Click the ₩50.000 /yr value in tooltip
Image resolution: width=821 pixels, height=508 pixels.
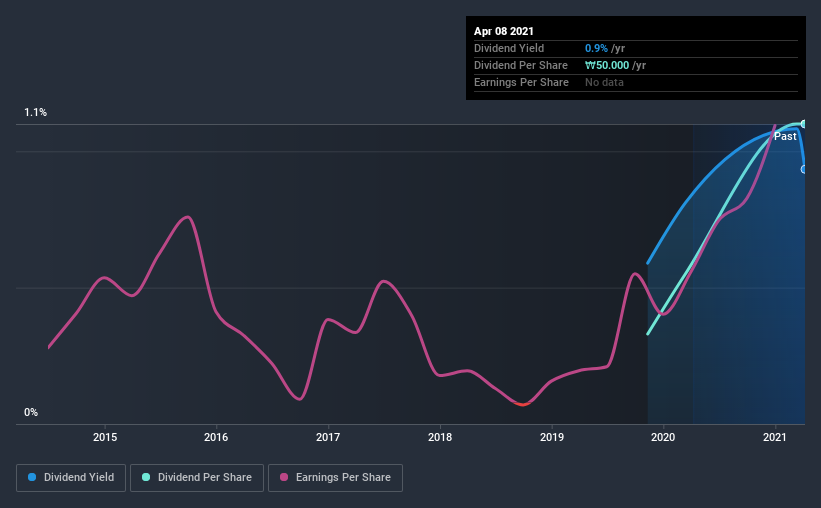(615, 65)
